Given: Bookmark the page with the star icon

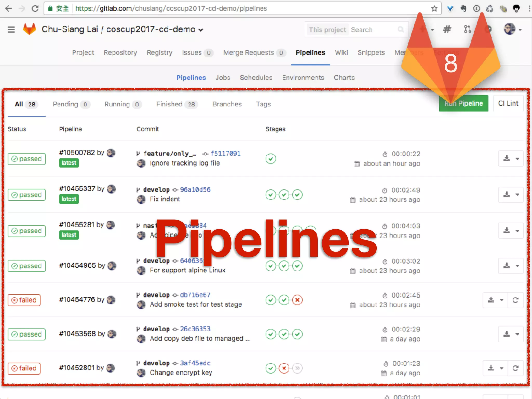Looking at the screenshot, I should tap(434, 9).
